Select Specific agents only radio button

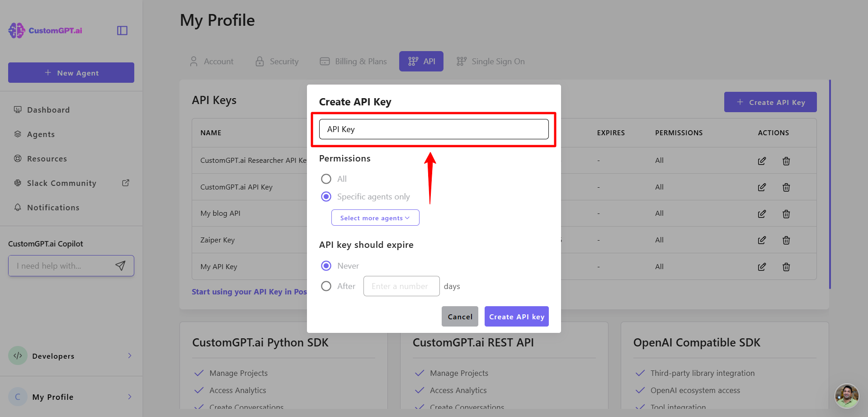(326, 196)
